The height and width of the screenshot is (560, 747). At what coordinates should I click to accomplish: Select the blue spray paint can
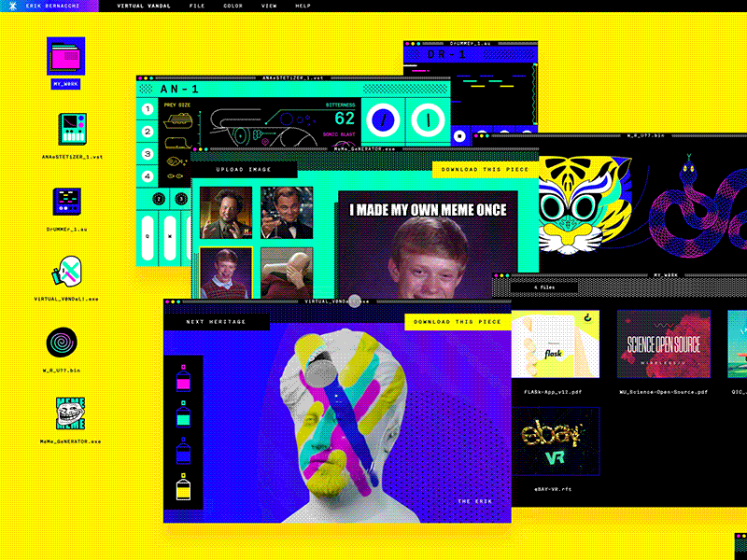[x=183, y=451]
